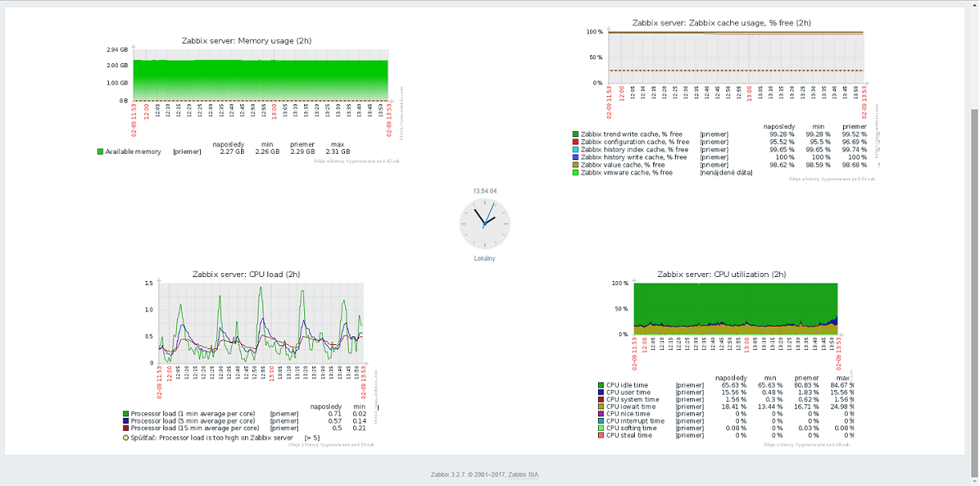Click the CPU softirq time swatch
The height and width of the screenshot is (486, 980).
[x=600, y=428]
